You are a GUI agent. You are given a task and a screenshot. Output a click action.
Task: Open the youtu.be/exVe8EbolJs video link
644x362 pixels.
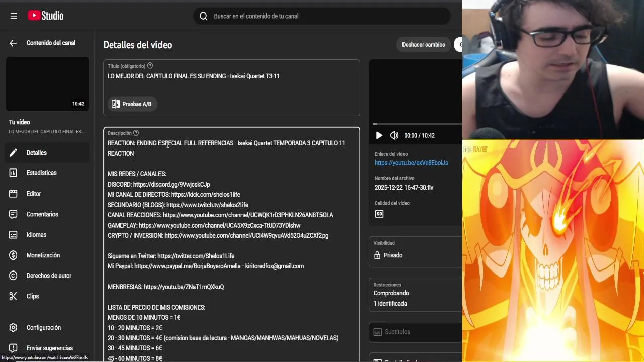(411, 163)
